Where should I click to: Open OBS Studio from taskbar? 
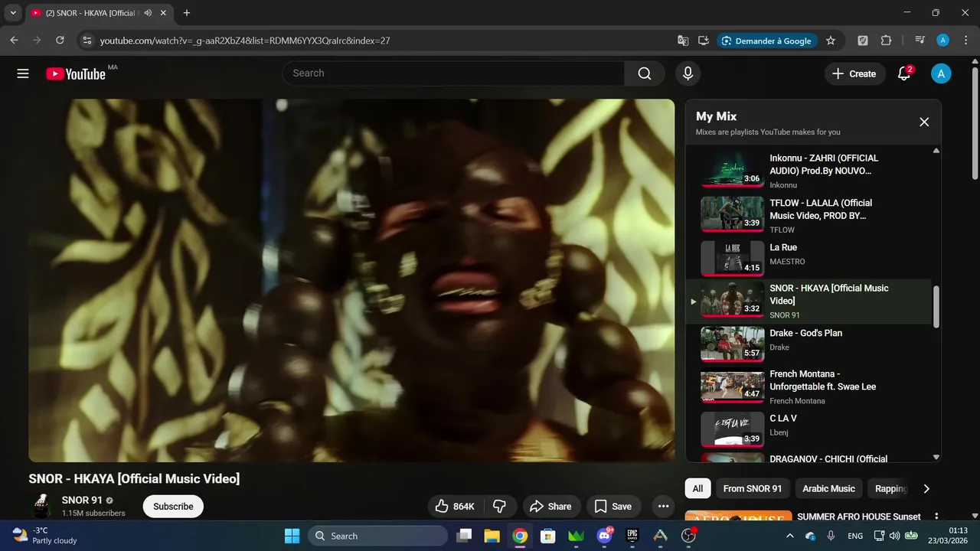click(x=688, y=536)
